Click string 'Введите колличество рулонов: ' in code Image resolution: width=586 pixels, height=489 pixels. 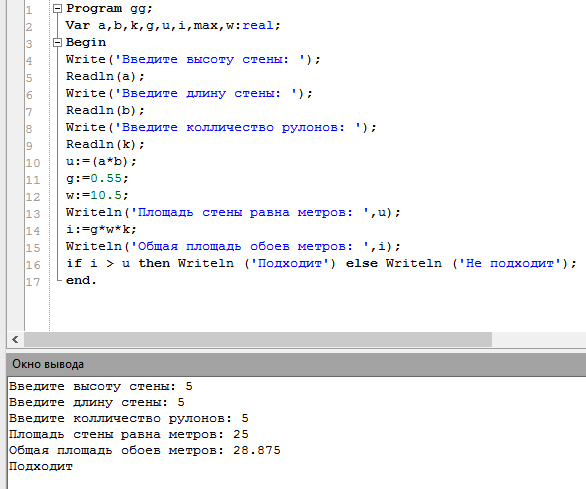coord(239,127)
